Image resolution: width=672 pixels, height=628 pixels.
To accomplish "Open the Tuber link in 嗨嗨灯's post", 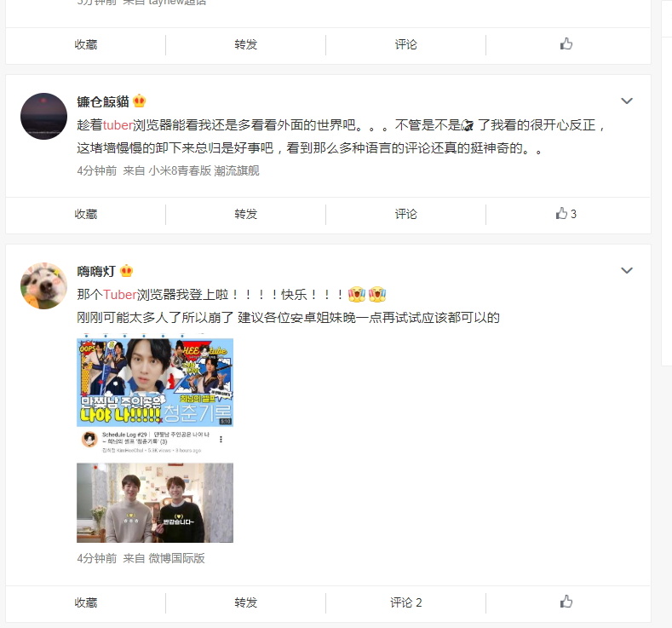I will pyautogui.click(x=119, y=295).
